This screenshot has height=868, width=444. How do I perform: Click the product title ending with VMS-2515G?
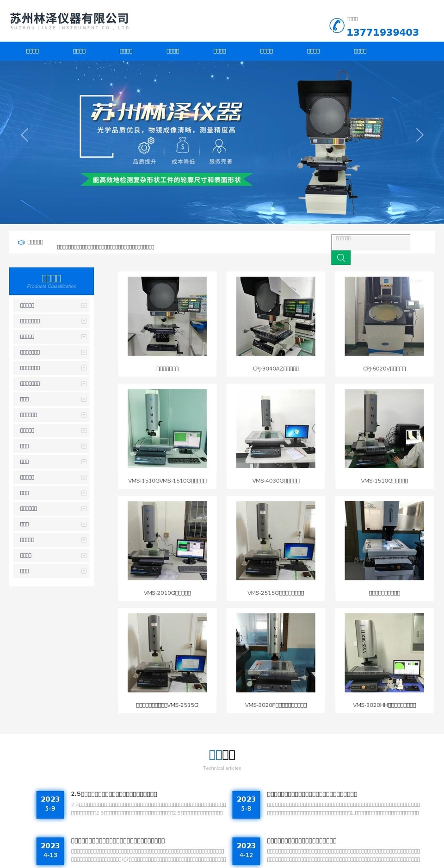(x=167, y=705)
